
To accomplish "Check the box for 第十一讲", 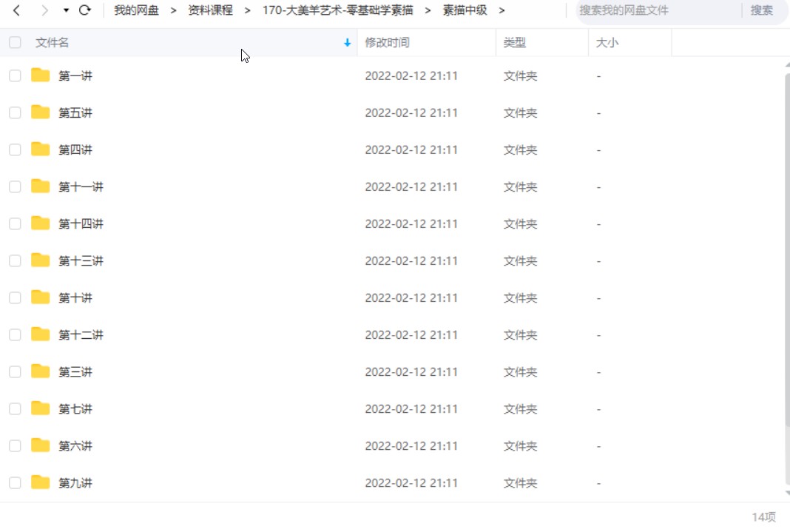I will (15, 186).
